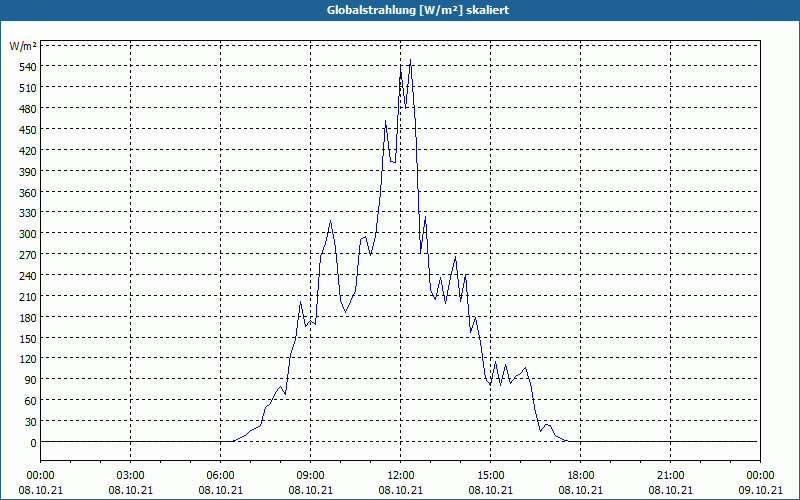Click the 09:00 time axis label
Viewport: 800px width, 500px height.
pos(310,476)
